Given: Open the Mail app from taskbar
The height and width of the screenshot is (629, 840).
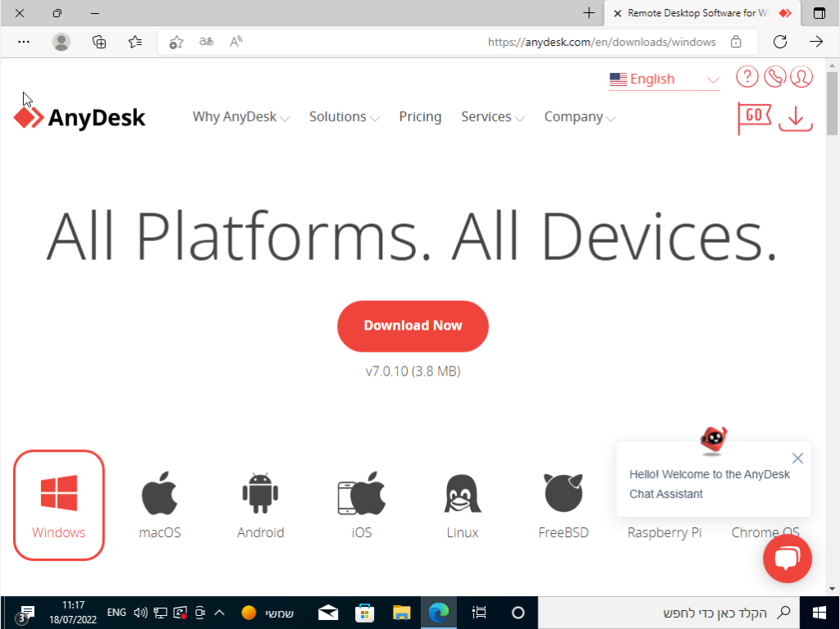Looking at the screenshot, I should 328,613.
